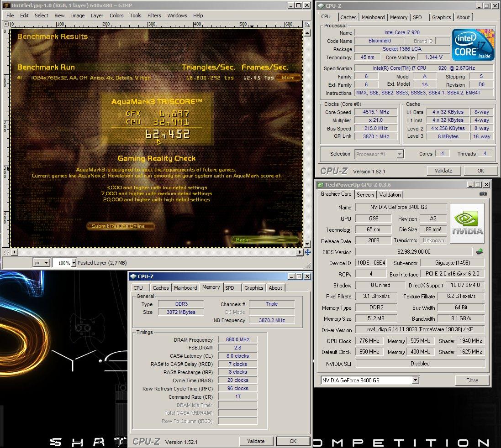Open the Filters menu in GIMP
Screen dimensions: 501x448
pyautogui.click(x=154, y=16)
